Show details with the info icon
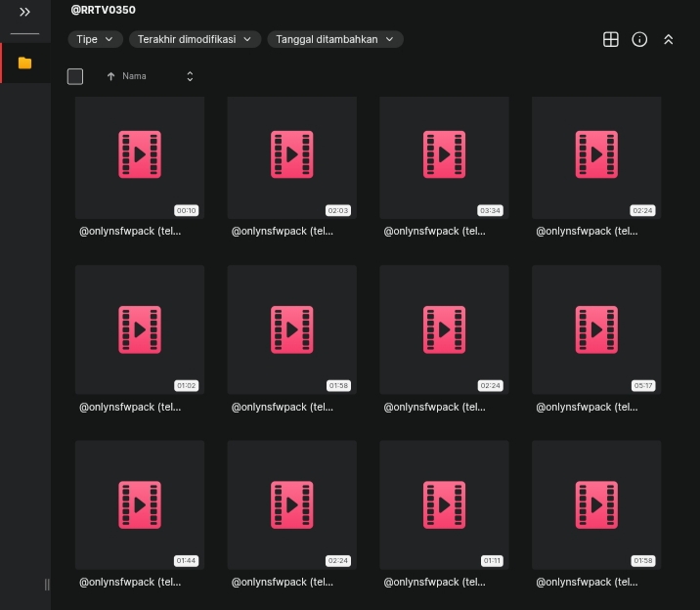The image size is (700, 610). [x=639, y=39]
